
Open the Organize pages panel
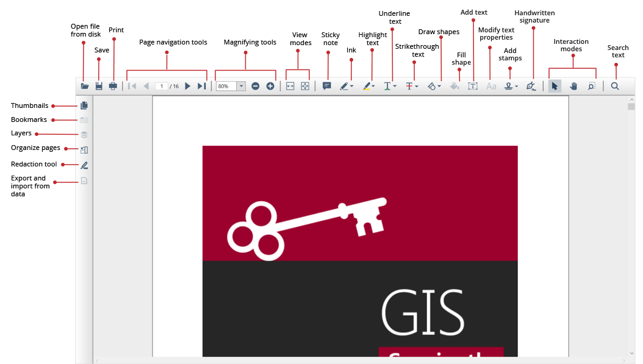click(84, 150)
